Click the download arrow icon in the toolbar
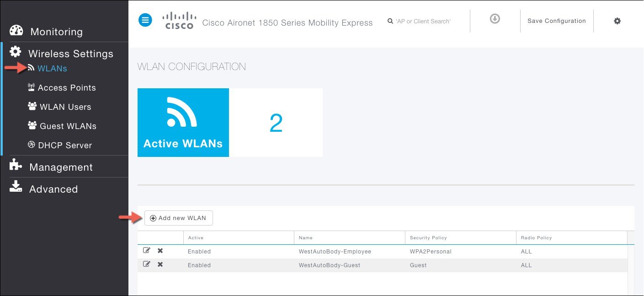 coord(495,20)
